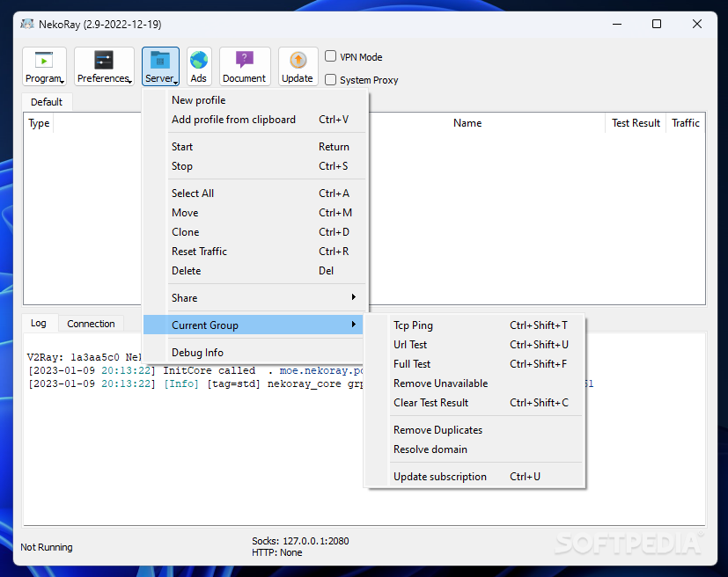728x577 pixels.
Task: Run Full Test on current group
Action: (x=474, y=364)
